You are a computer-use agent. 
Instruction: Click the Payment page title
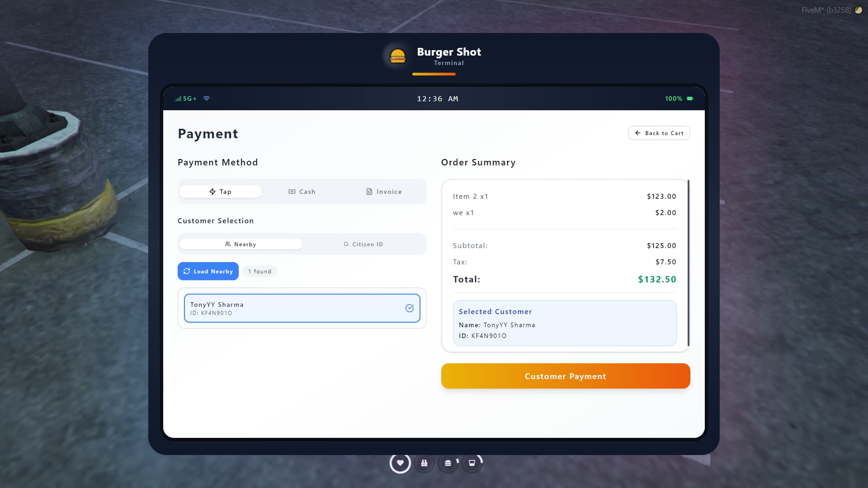point(208,133)
